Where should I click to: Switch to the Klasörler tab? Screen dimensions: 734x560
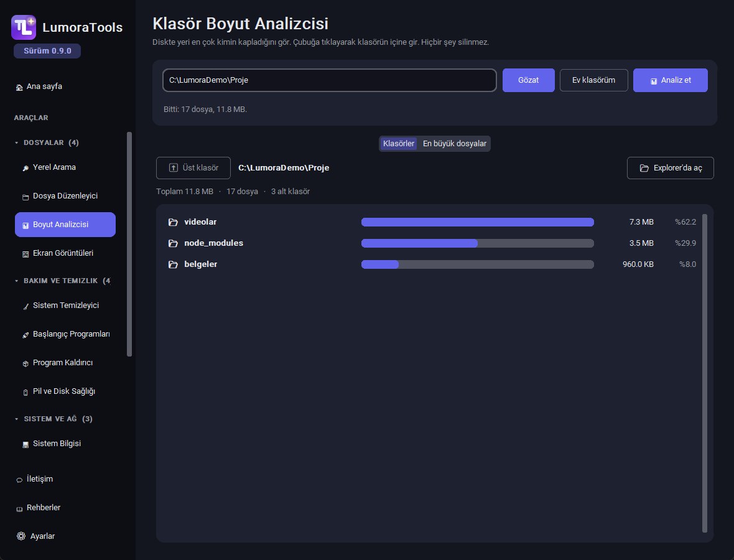(x=398, y=143)
